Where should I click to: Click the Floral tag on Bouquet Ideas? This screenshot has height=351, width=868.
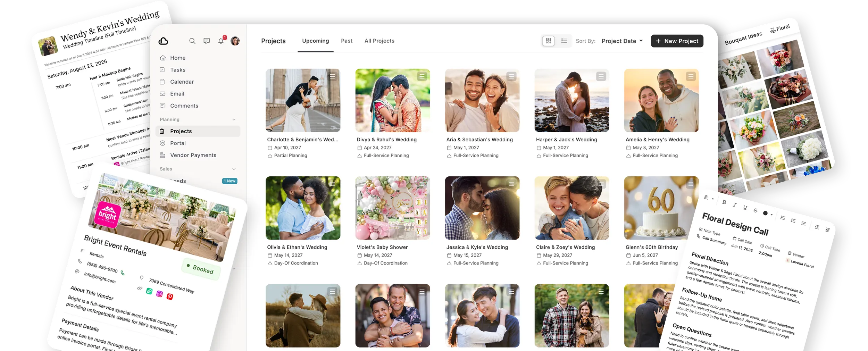pos(780,28)
